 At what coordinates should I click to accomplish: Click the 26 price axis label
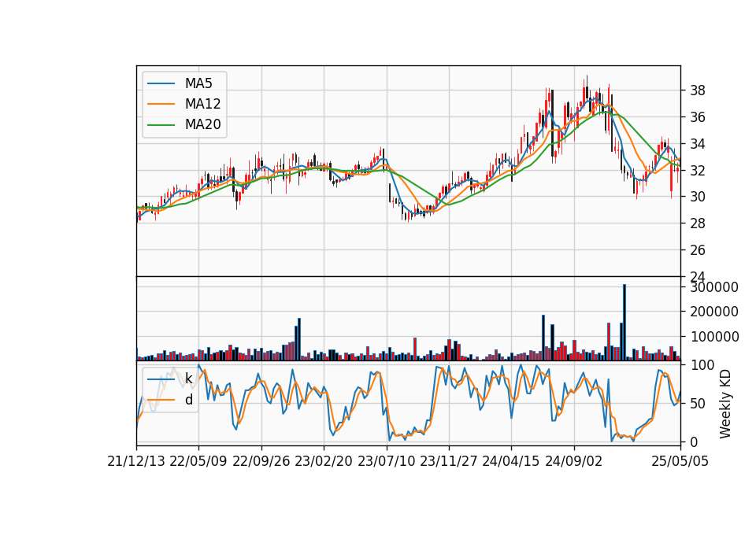click(x=697, y=250)
